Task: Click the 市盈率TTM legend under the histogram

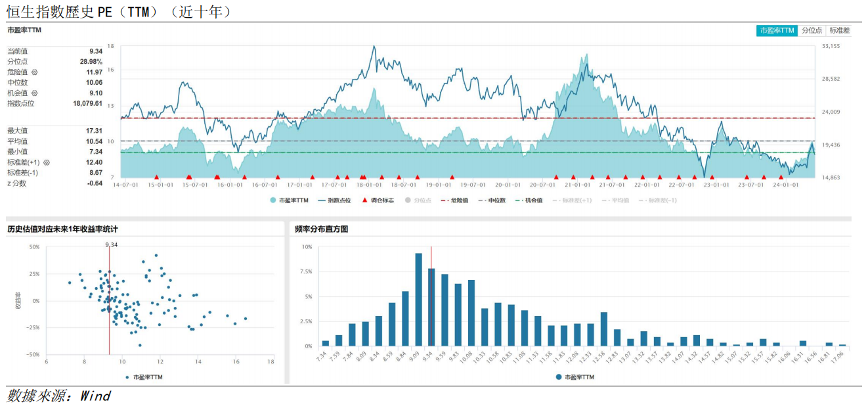Action: coord(575,377)
